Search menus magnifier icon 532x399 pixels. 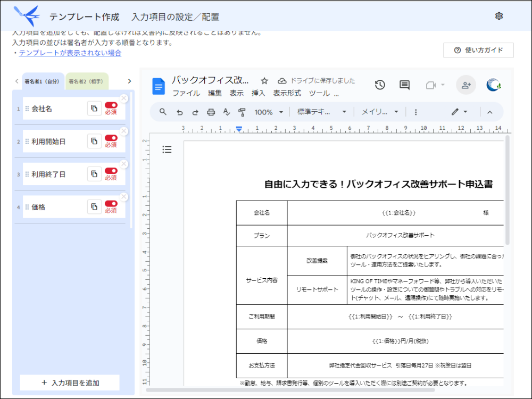coord(163,112)
